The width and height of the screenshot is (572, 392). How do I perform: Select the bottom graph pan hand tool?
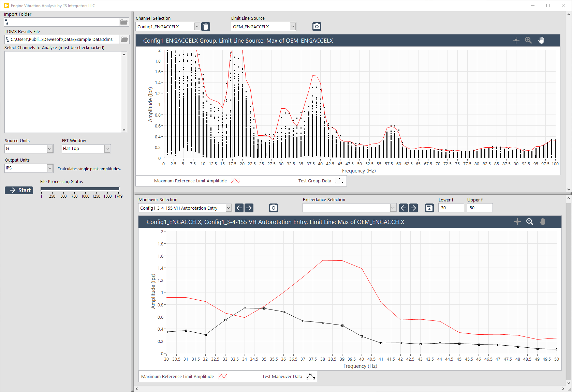pos(543,222)
